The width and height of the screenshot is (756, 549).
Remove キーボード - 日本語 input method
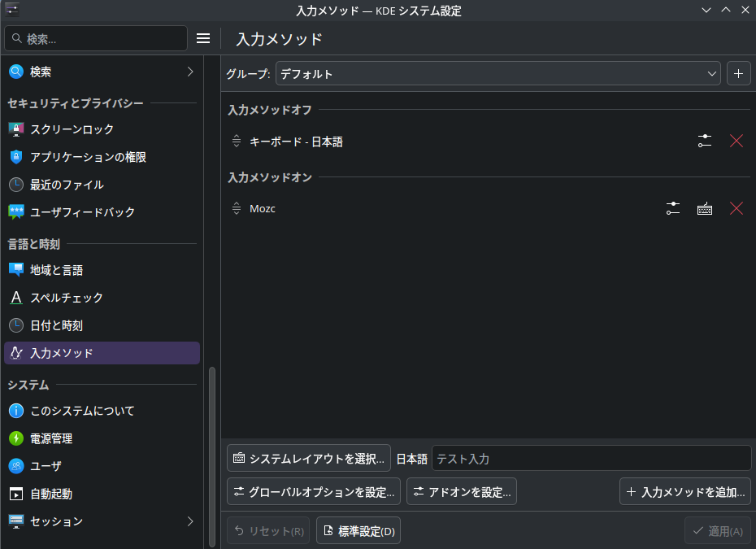(x=736, y=141)
